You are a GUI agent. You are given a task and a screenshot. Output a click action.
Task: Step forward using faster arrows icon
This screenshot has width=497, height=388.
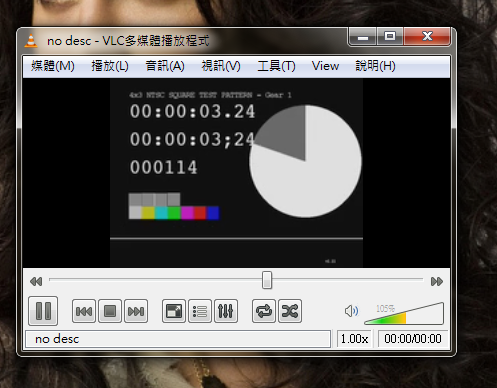point(437,282)
